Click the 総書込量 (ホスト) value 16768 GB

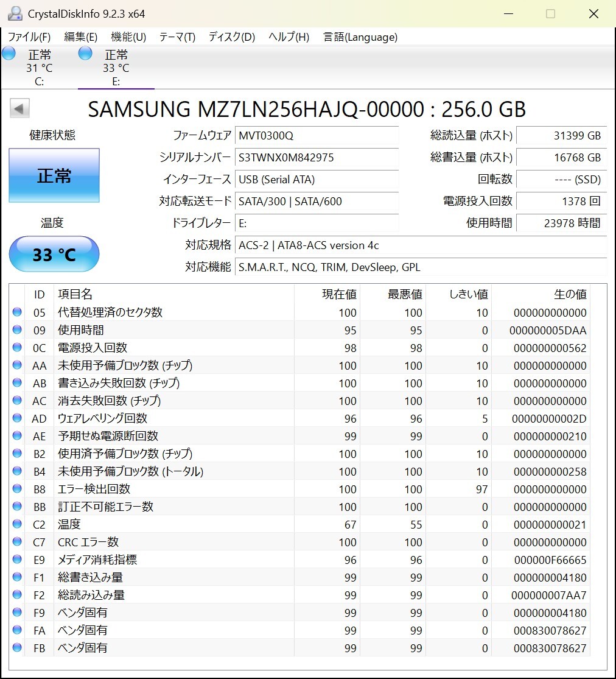click(x=561, y=157)
